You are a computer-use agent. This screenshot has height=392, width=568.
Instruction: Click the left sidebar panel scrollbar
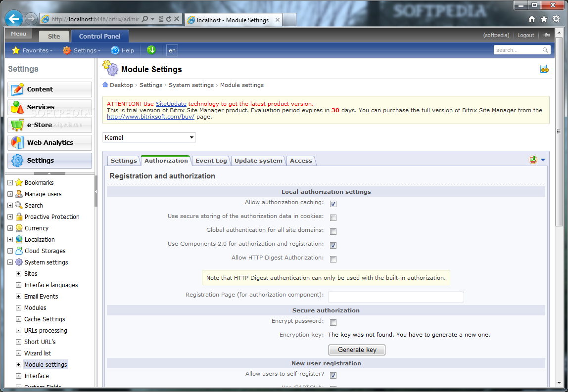[96, 191]
